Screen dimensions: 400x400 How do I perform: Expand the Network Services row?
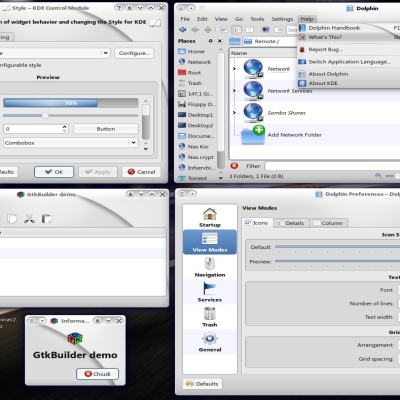[x=234, y=91]
